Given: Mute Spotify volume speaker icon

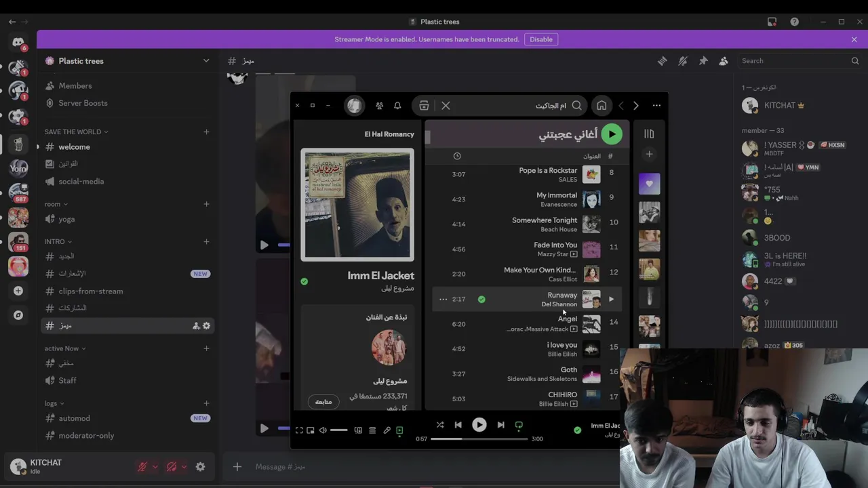Looking at the screenshot, I should [x=323, y=430].
